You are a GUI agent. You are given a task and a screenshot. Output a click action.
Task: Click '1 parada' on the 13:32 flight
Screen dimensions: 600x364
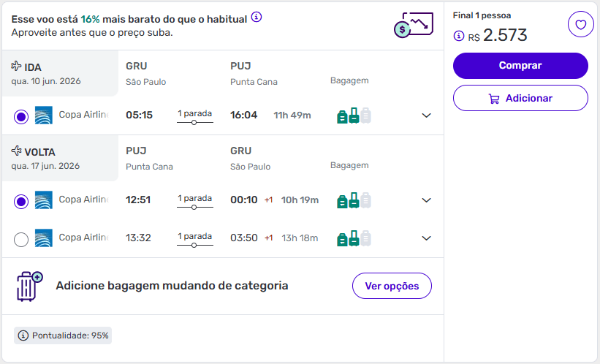click(x=194, y=238)
